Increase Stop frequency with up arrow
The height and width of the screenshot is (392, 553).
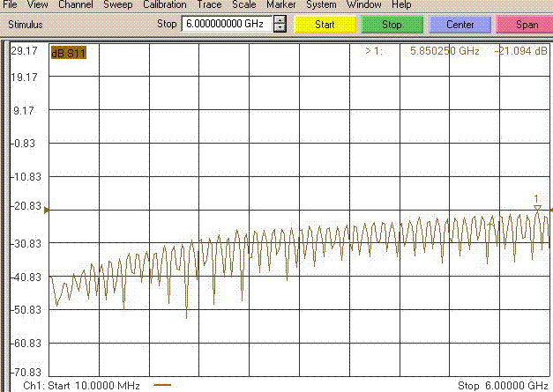coord(280,20)
